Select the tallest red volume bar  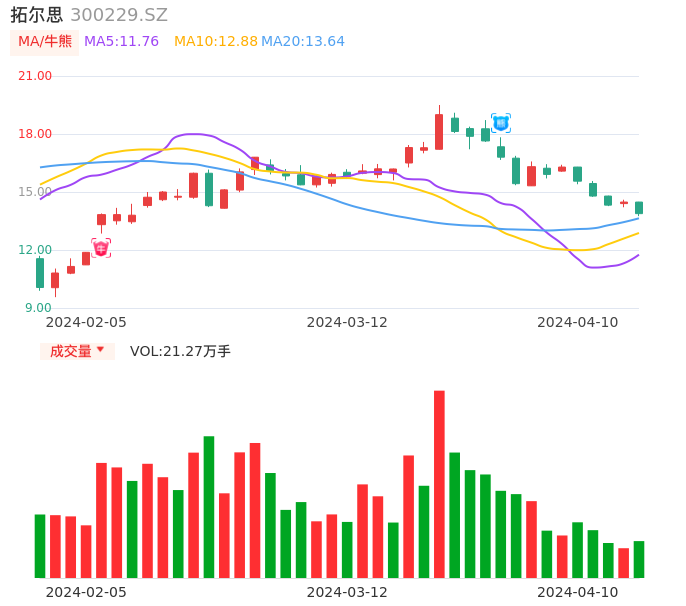pos(439,484)
